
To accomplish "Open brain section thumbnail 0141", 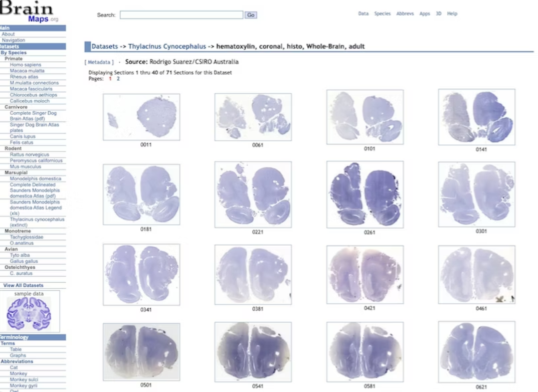I will 476,117.
